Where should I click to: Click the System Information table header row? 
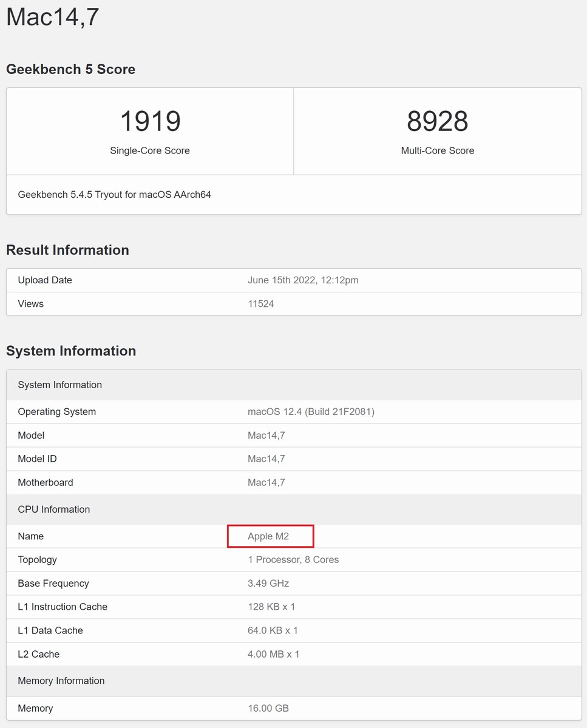tap(294, 385)
